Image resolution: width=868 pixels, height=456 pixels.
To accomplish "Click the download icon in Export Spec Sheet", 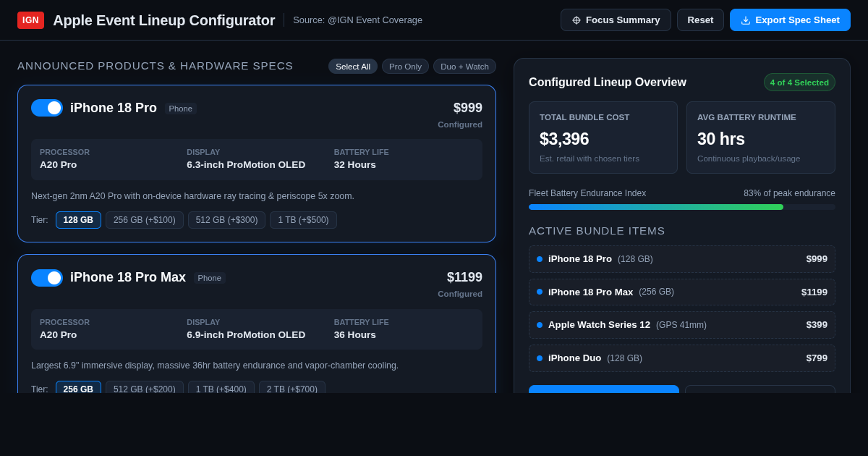I will pos(746,20).
